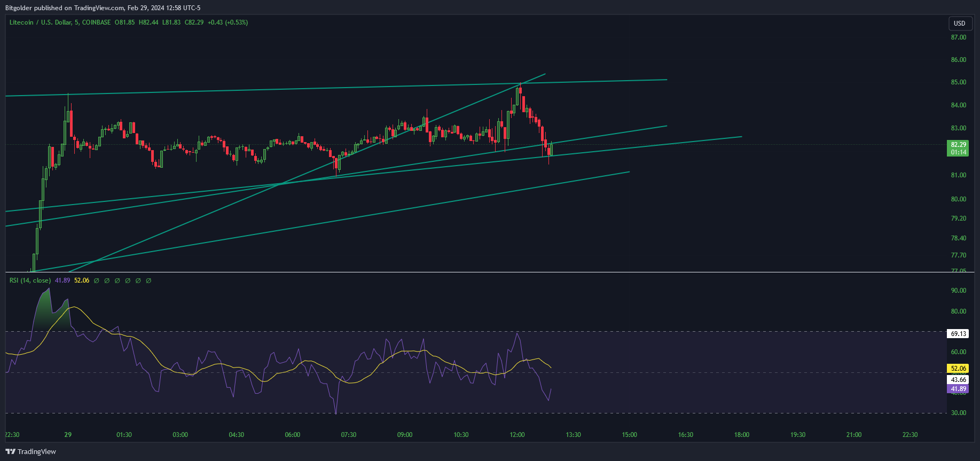Click the +0.43 (+0.53%) change value
Viewport: 980px width, 461px height.
tap(228, 22)
